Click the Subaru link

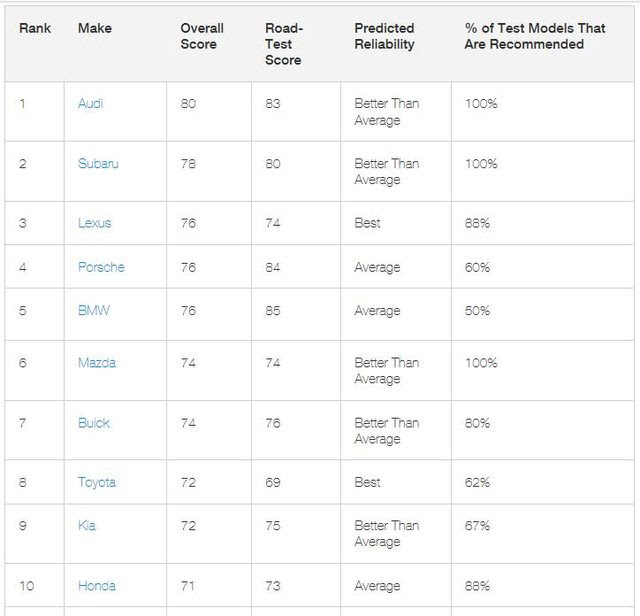coord(98,164)
